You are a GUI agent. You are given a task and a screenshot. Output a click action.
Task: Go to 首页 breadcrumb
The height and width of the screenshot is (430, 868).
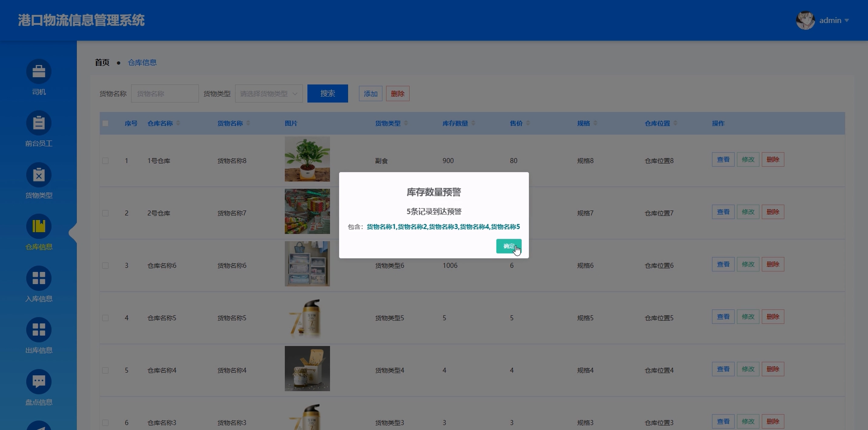[102, 63]
